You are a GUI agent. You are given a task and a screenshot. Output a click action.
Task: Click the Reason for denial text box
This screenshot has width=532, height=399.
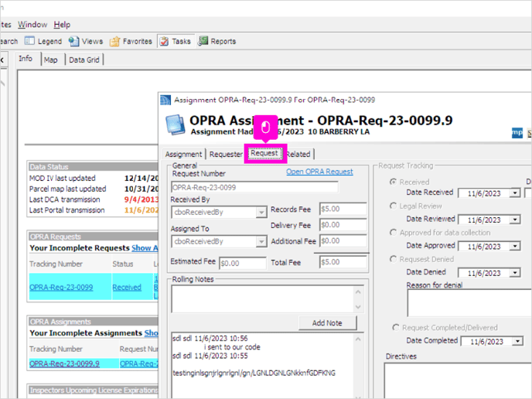pyautogui.click(x=469, y=303)
